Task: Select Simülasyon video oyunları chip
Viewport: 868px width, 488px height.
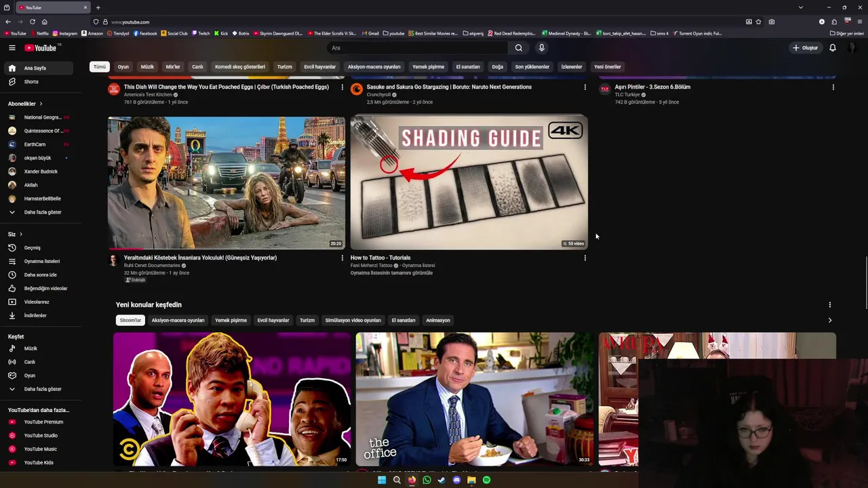Action: [x=353, y=320]
